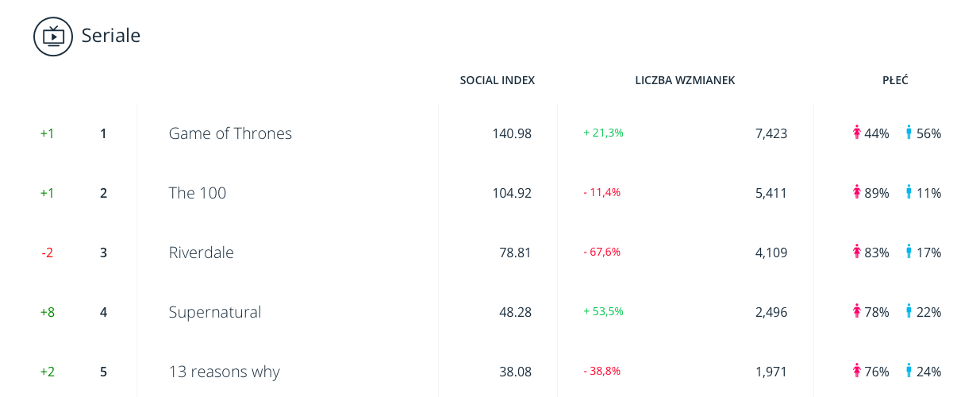The image size is (980, 397).
Task: Open the Game of Thrones entry
Action: point(230,133)
